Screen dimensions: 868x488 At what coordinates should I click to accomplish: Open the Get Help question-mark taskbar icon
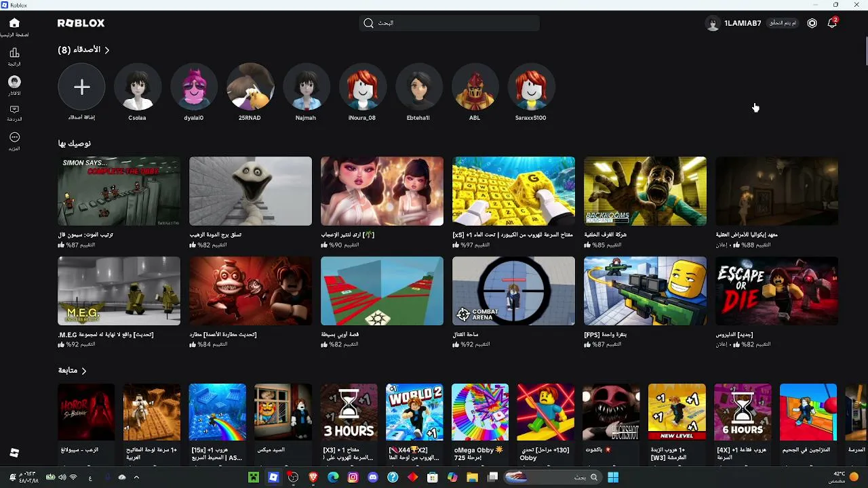[x=393, y=477]
